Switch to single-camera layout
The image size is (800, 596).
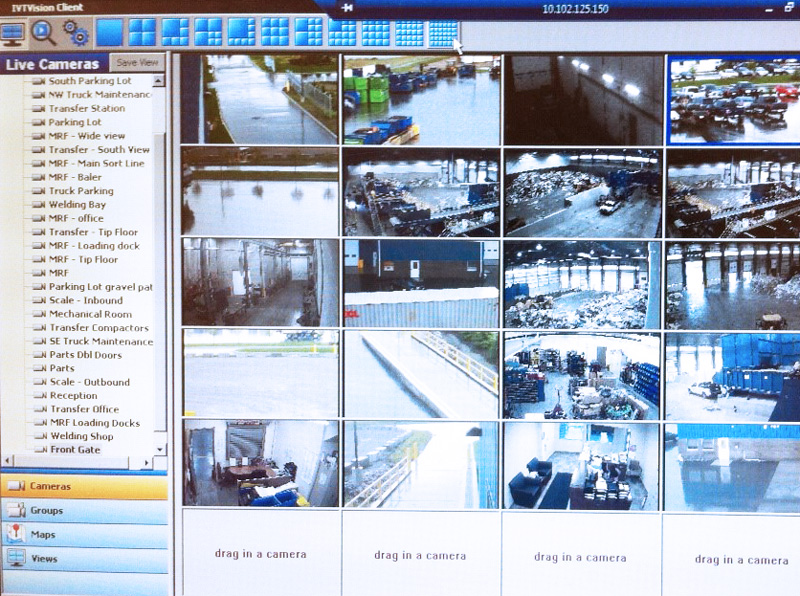click(109, 33)
